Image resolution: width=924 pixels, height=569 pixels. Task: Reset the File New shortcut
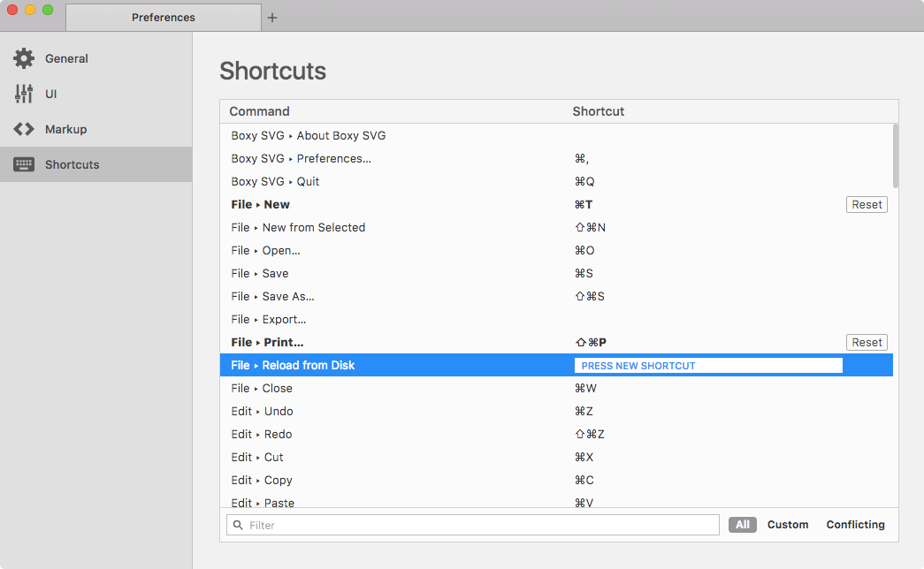click(867, 204)
